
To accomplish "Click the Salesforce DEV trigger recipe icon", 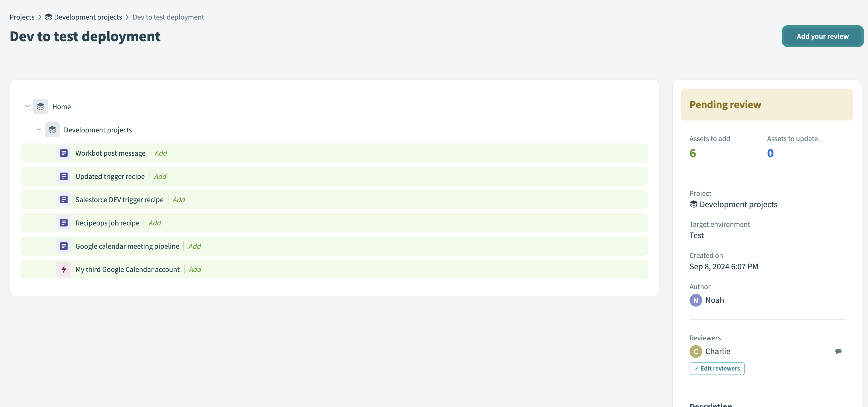I will coord(64,200).
